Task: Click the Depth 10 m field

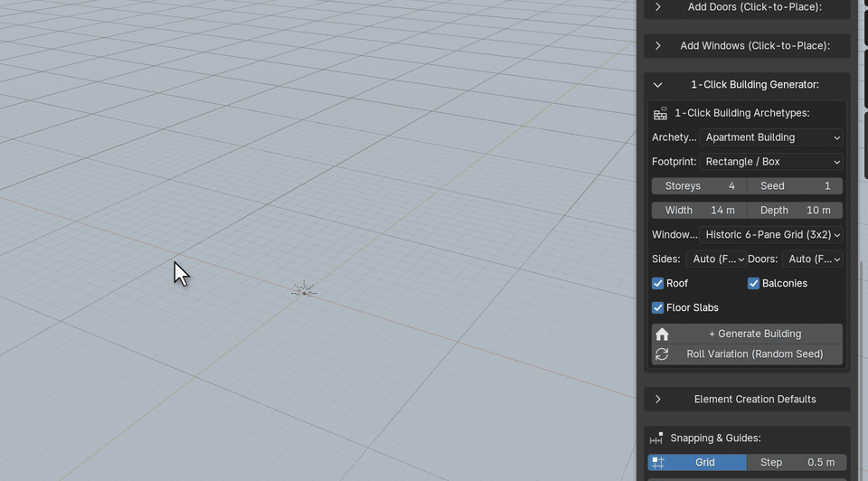Action: pos(795,211)
